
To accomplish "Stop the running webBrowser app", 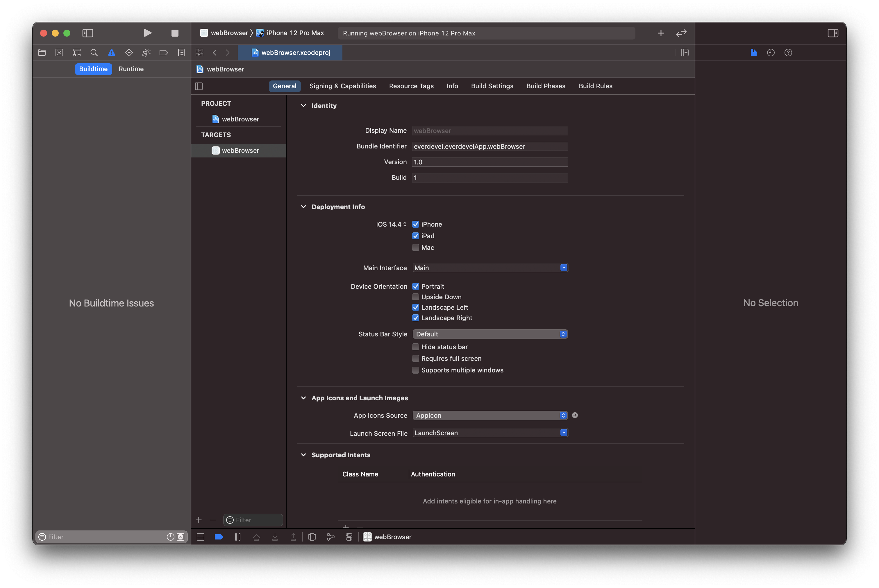I will pyautogui.click(x=175, y=33).
